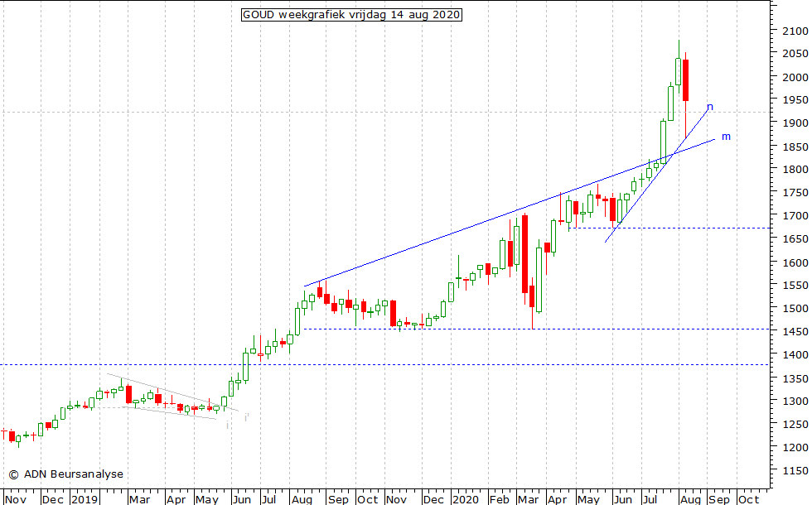Viewport: 812px width, 505px height.
Task: Select the 1600 price axis label
Action: [x=795, y=262]
